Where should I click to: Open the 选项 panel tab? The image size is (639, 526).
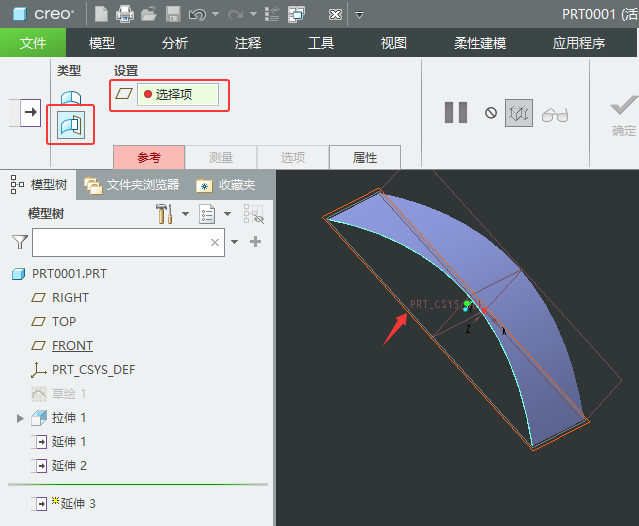[x=293, y=157]
